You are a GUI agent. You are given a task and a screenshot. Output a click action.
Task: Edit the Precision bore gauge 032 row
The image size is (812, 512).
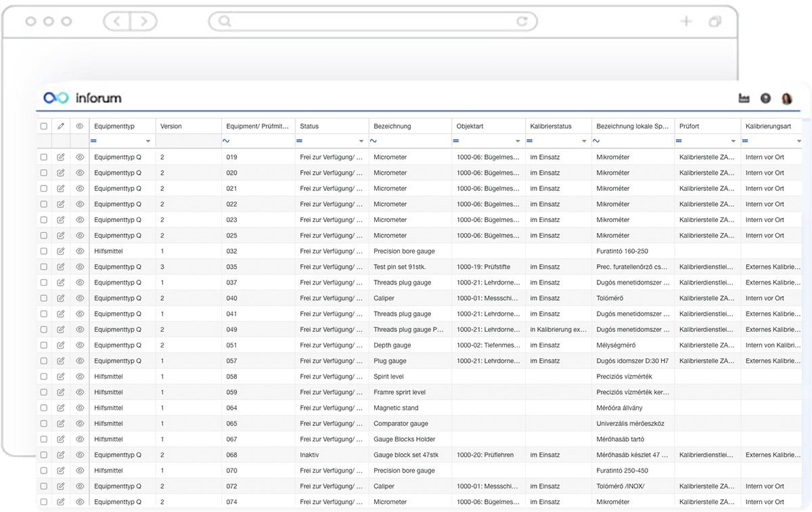click(x=61, y=251)
